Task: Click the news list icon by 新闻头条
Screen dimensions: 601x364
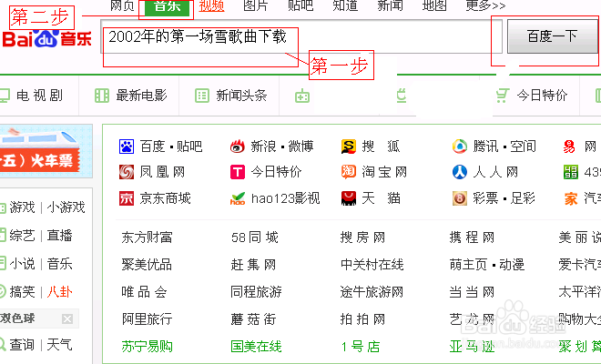Action: (x=202, y=96)
